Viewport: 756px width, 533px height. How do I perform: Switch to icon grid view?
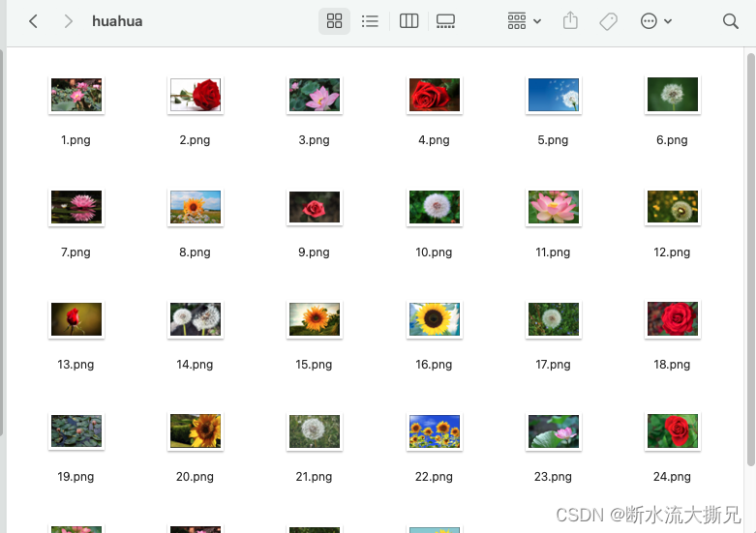tap(334, 20)
